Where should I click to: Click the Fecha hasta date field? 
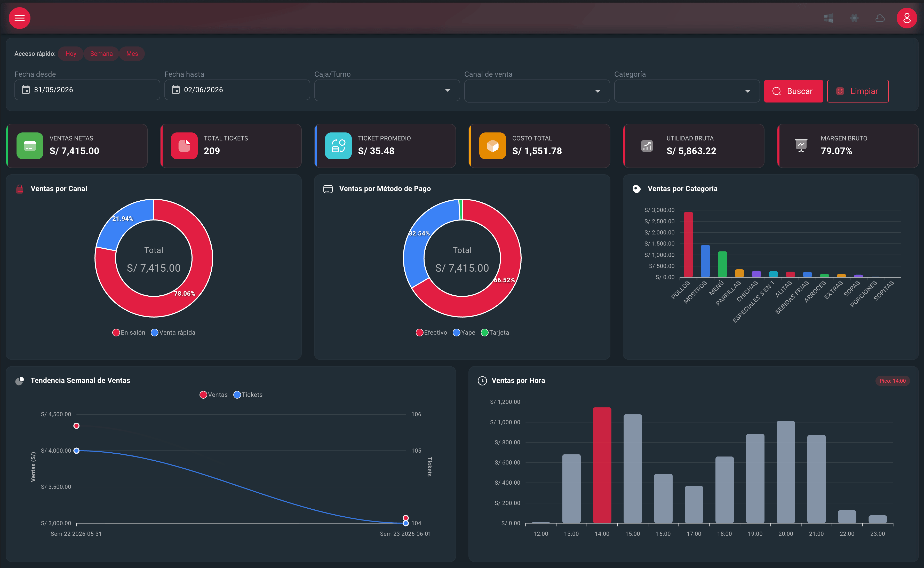pyautogui.click(x=237, y=90)
